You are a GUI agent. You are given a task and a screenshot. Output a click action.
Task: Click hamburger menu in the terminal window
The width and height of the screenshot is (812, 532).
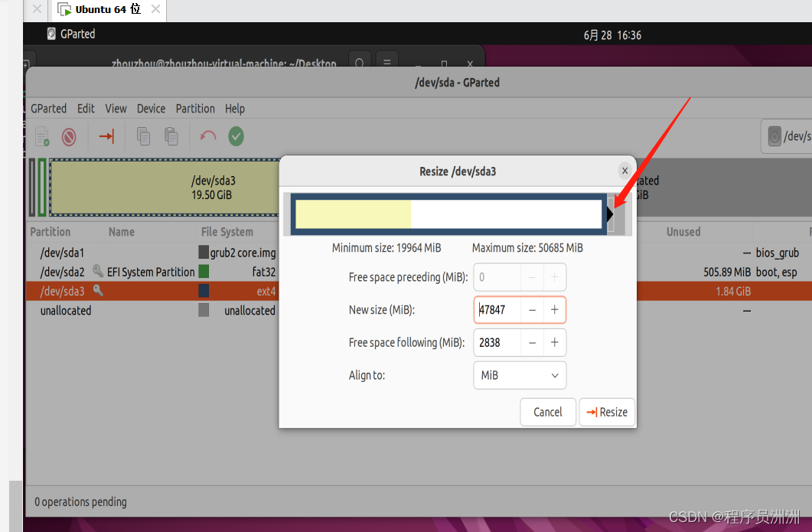[x=386, y=61]
